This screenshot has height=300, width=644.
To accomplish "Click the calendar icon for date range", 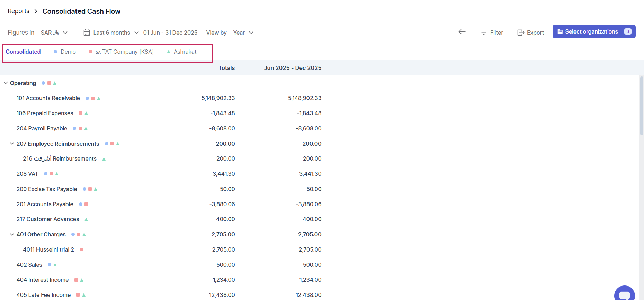I will point(87,33).
